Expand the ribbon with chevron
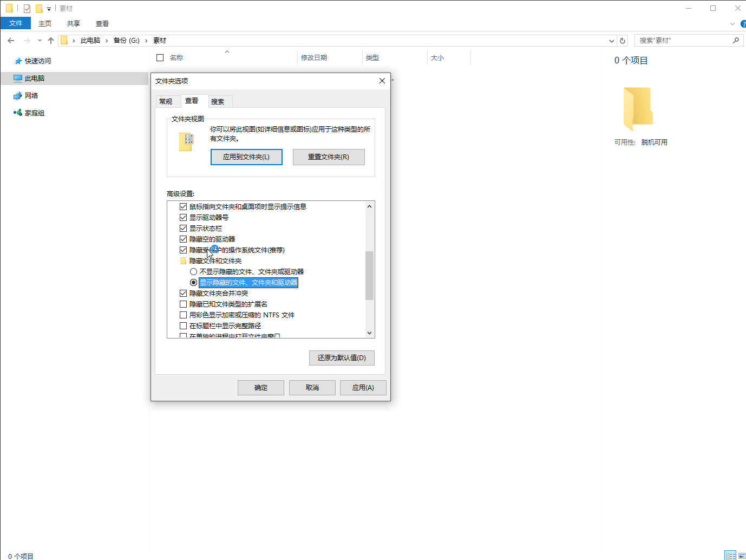 click(732, 24)
